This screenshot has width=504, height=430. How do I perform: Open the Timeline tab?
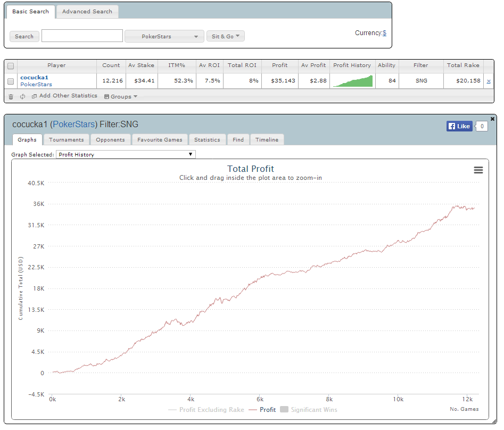tap(267, 140)
